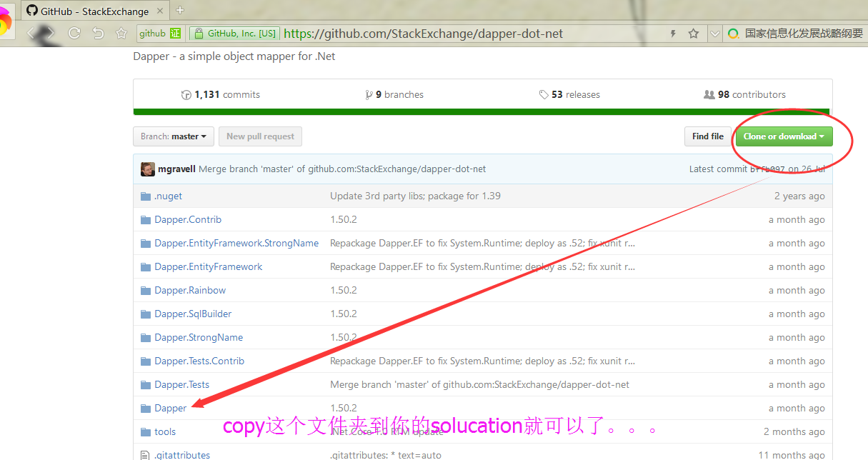Click the Dapper folder icon
The height and width of the screenshot is (460, 868).
point(146,408)
